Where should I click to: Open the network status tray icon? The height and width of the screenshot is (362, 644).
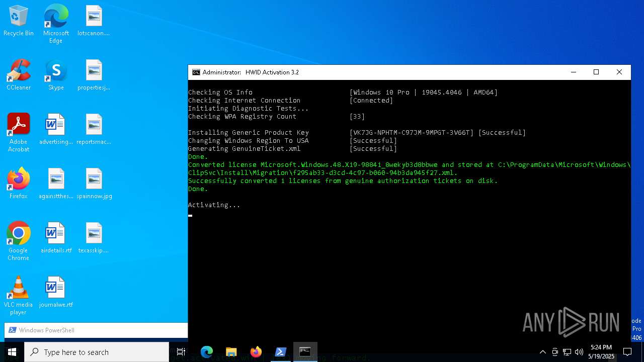pyautogui.click(x=567, y=352)
